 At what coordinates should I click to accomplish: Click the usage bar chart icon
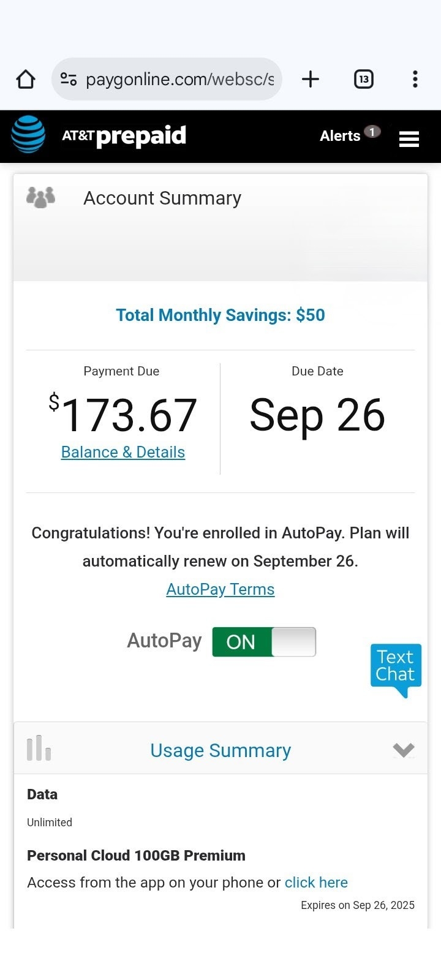(x=39, y=748)
